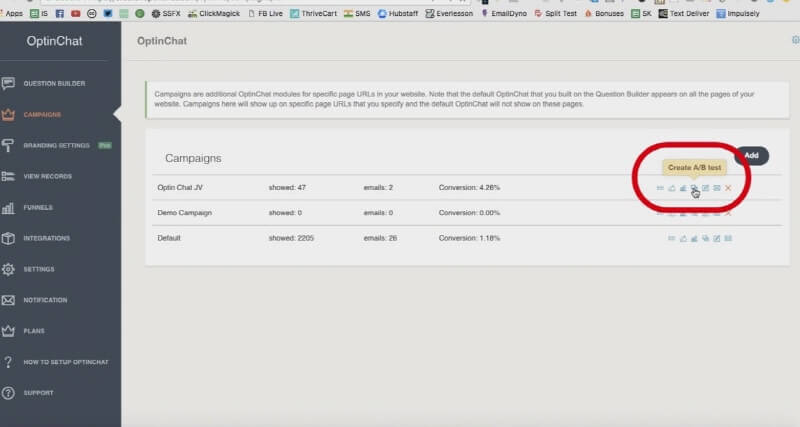
Task: Open the FB Live bookmark
Action: coord(265,14)
